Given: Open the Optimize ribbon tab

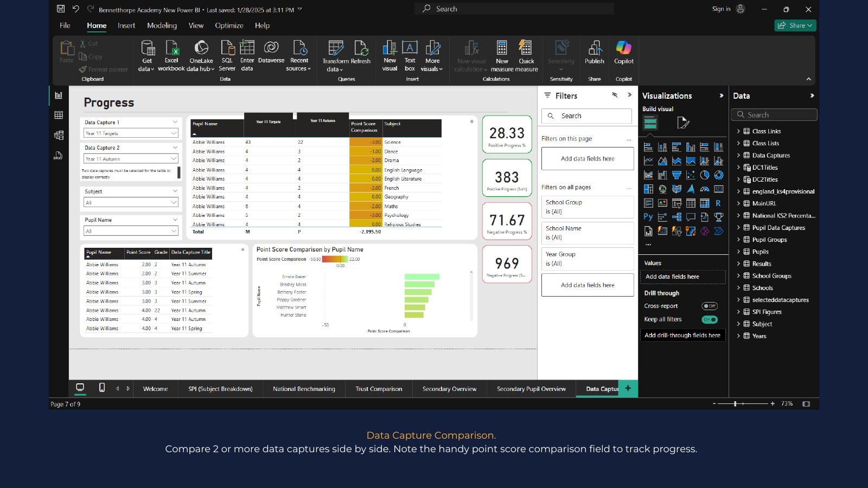Looking at the screenshot, I should 229,25.
